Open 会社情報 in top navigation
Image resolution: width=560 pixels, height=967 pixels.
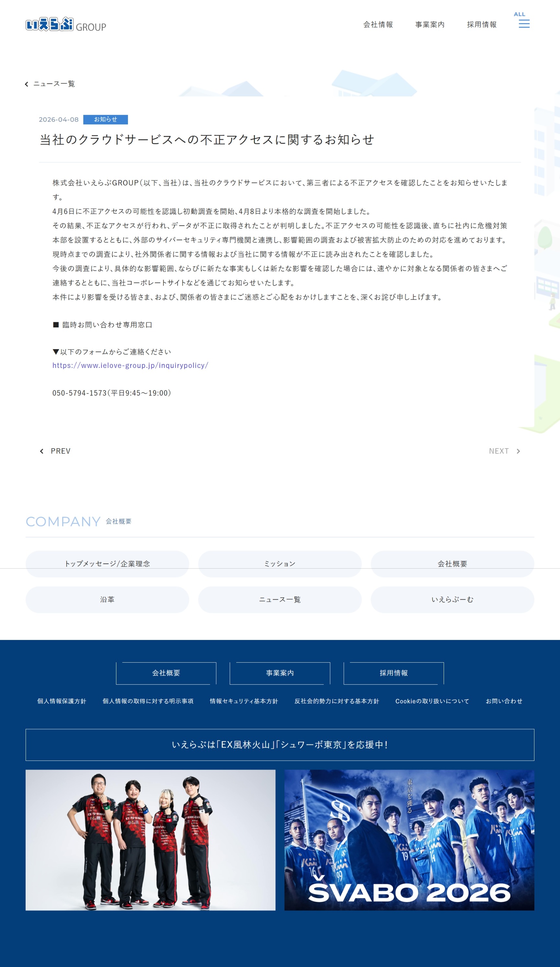tap(378, 25)
